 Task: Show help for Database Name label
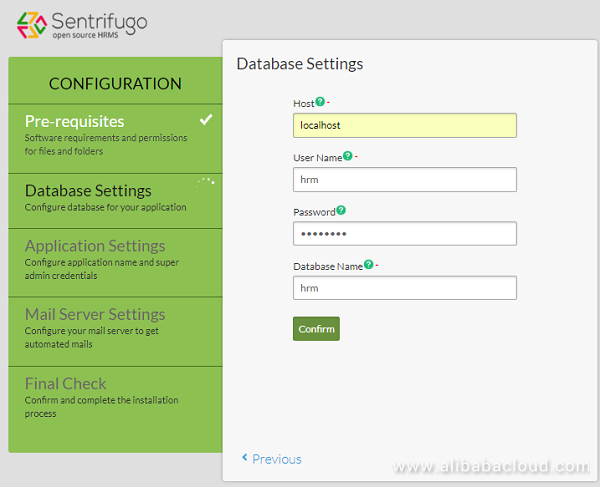(x=368, y=265)
